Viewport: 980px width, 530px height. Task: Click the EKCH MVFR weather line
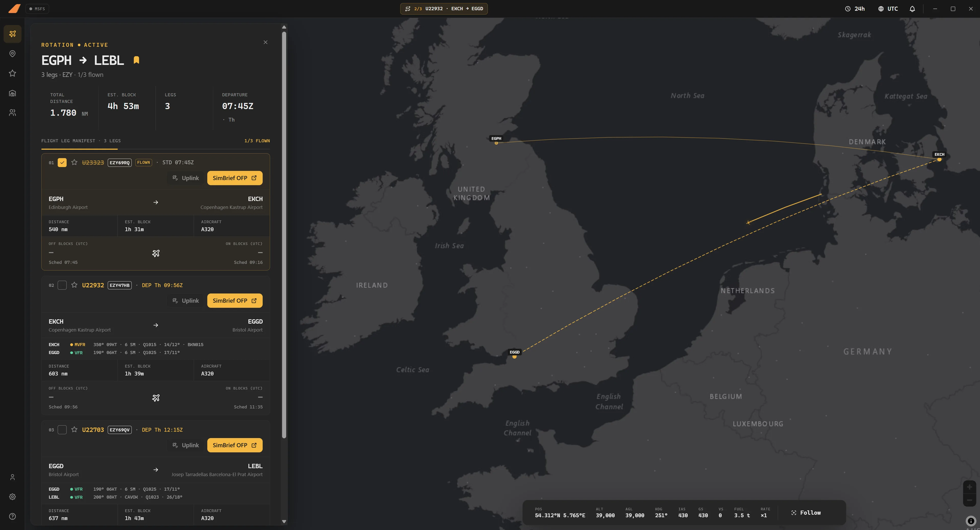tap(126, 345)
